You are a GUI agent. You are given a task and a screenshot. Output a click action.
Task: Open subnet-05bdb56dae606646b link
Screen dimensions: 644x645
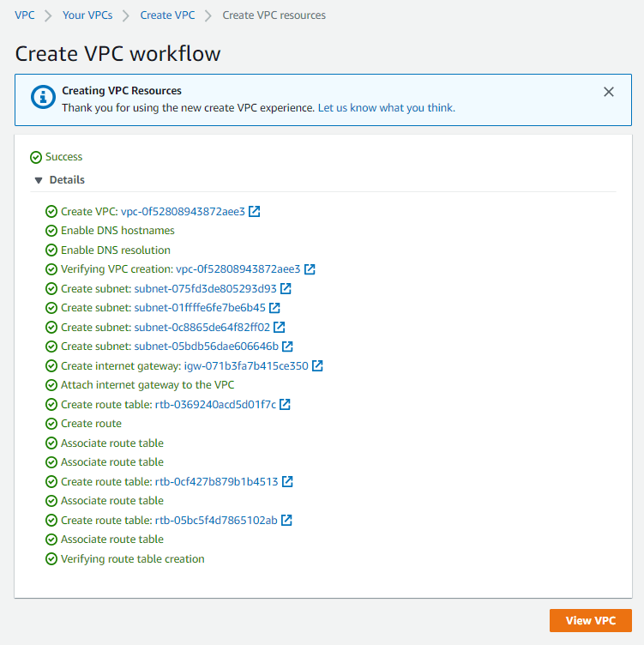point(207,347)
